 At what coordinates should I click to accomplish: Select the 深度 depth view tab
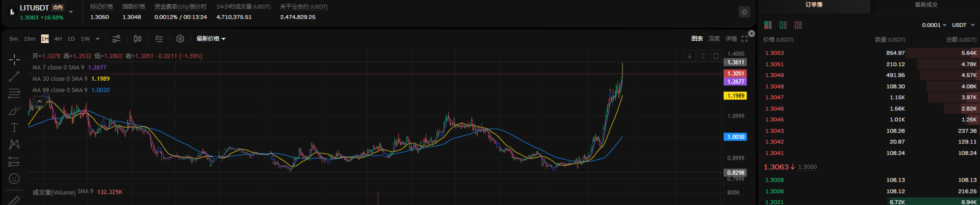pyautogui.click(x=714, y=39)
